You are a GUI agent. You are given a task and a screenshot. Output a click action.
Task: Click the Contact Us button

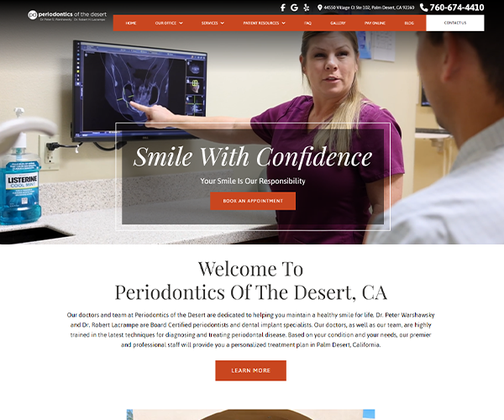pos(455,23)
